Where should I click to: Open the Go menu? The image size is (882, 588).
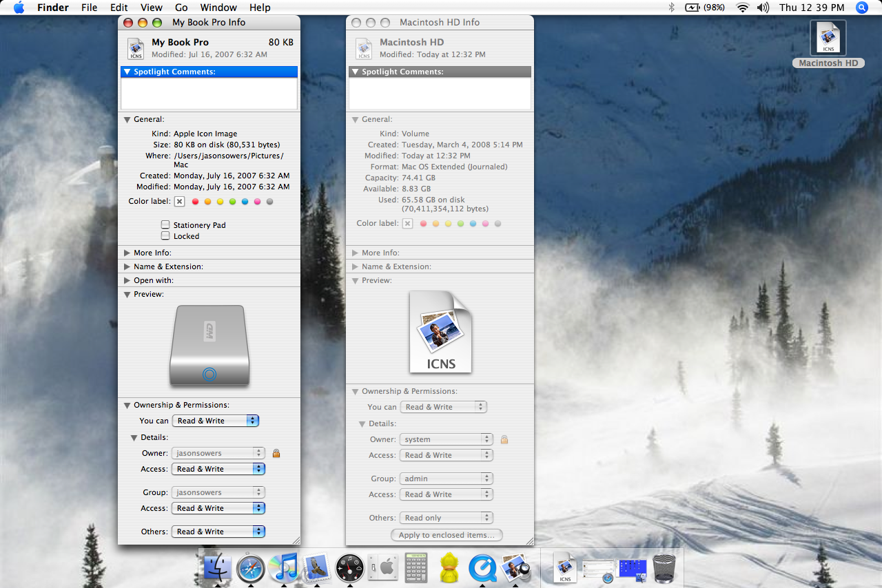point(181,8)
